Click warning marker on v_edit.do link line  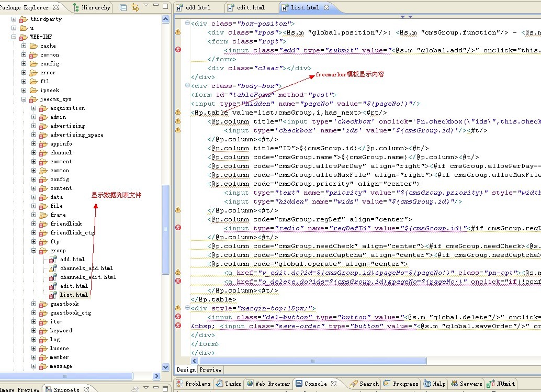point(178,272)
